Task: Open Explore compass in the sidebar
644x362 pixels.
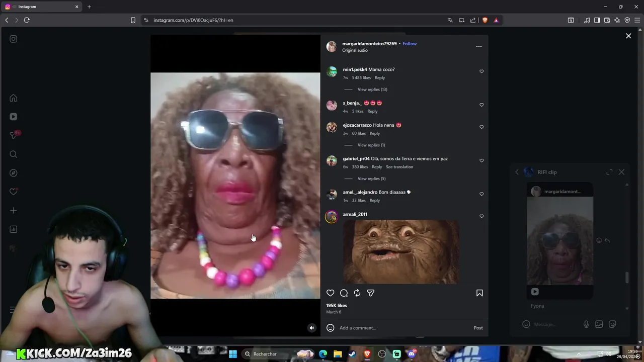Action: point(14,173)
